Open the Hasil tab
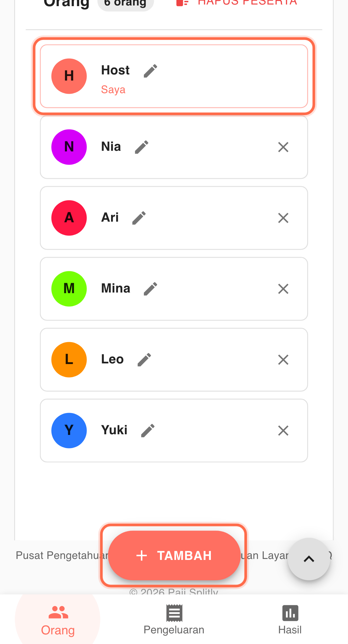Screen dimensions: 348x644 pyautogui.click(x=290, y=620)
